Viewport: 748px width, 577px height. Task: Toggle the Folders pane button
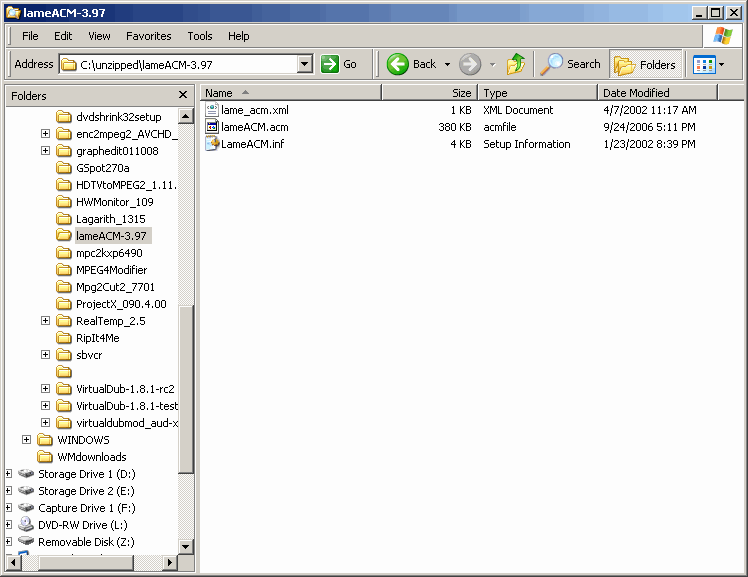pos(645,64)
